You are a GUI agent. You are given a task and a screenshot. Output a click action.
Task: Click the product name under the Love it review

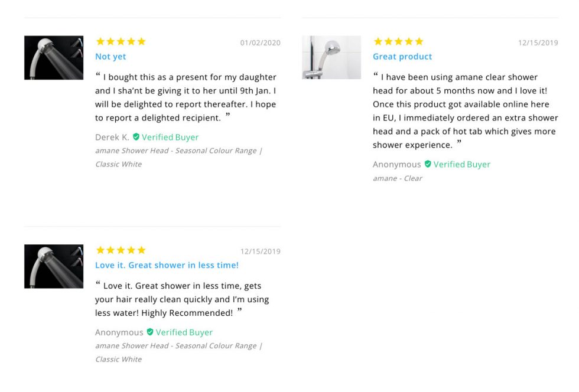[178, 346]
